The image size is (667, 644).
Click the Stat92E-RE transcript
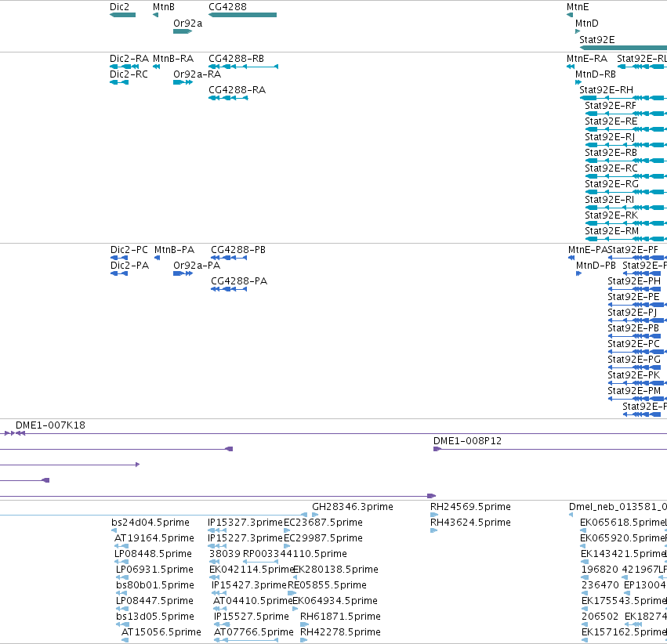[625, 129]
